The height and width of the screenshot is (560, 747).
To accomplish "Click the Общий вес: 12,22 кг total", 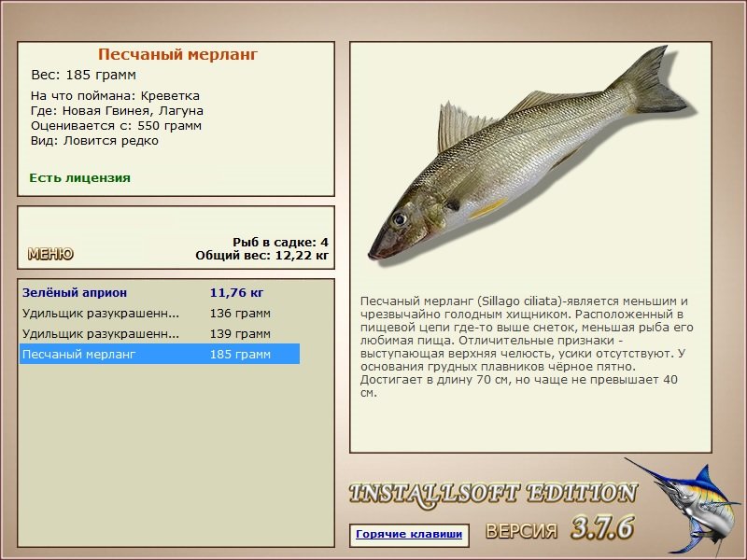I will tap(261, 256).
